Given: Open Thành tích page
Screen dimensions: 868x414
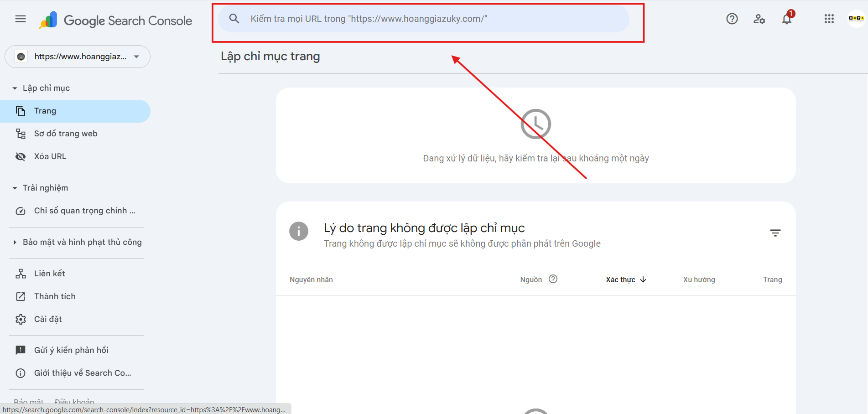Looking at the screenshot, I should [55, 296].
